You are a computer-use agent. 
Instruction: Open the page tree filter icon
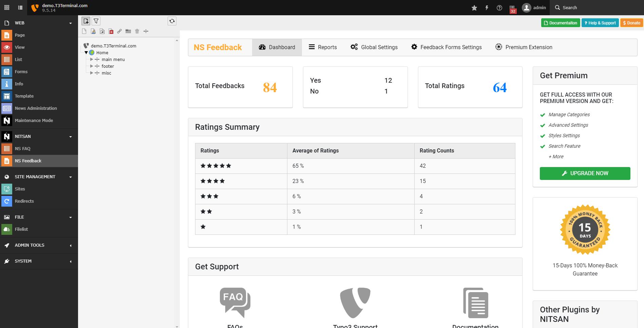96,21
